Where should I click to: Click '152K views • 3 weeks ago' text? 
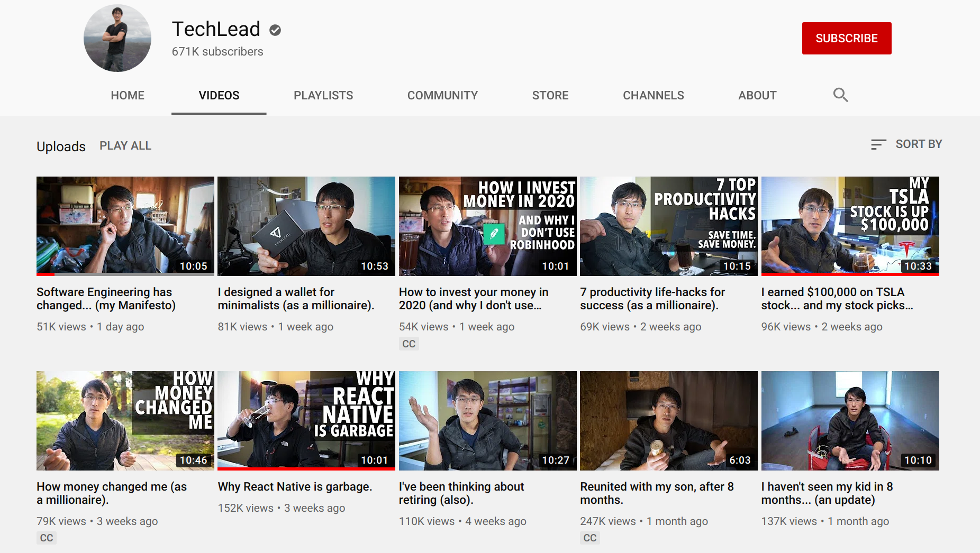pyautogui.click(x=282, y=508)
